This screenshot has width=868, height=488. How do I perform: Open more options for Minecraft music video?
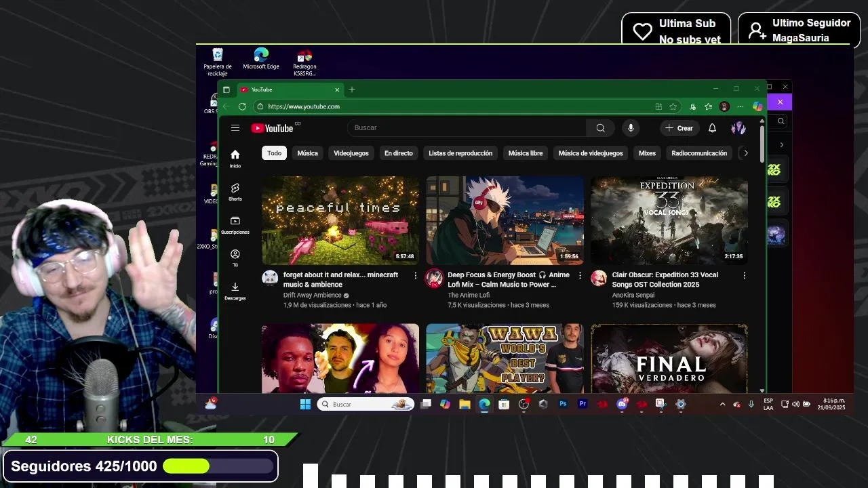415,275
